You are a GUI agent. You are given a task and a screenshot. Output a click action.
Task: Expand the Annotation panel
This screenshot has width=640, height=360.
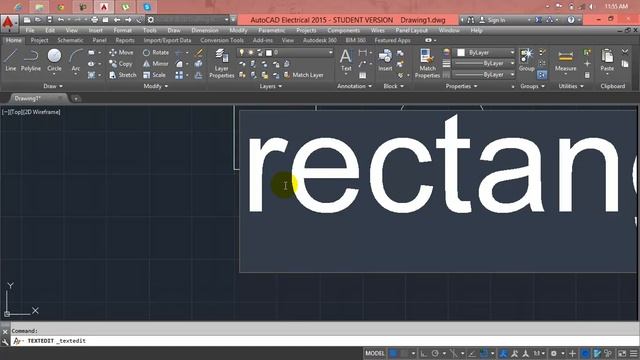354,86
